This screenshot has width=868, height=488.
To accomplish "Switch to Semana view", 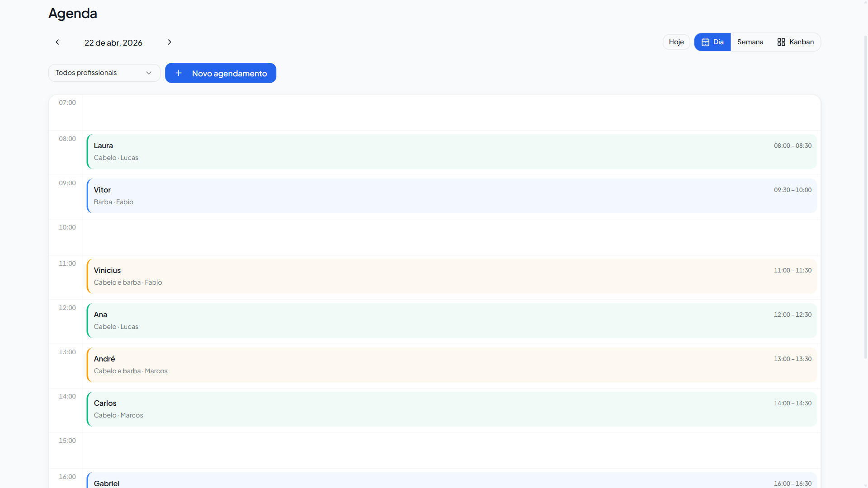I will [x=750, y=42].
